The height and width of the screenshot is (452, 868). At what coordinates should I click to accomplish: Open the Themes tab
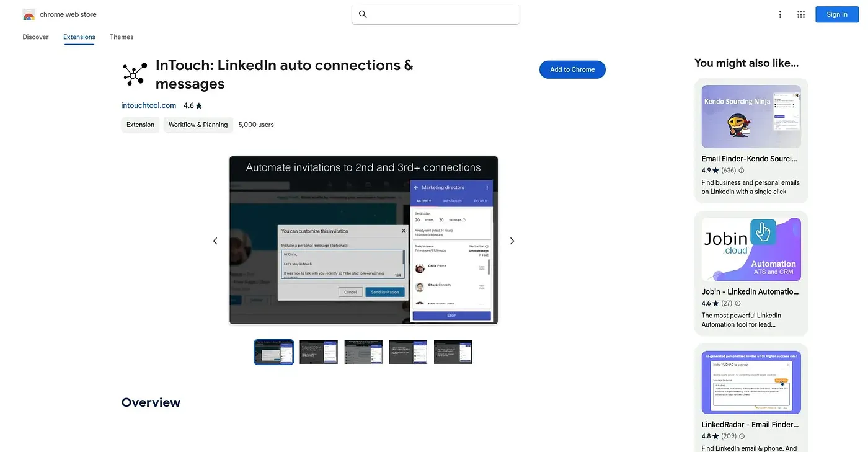(x=122, y=37)
